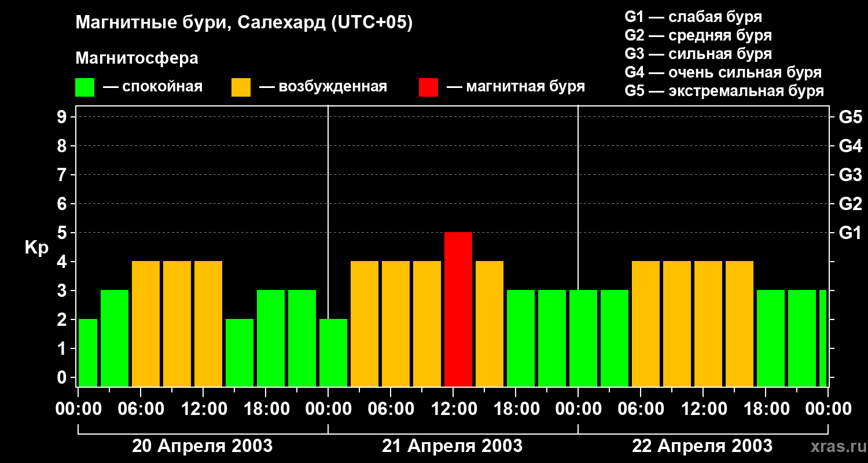Click the green Kp 3 bar at 17:00–20:00 on 22 April
Screen dimensions: 868x463
point(771,338)
